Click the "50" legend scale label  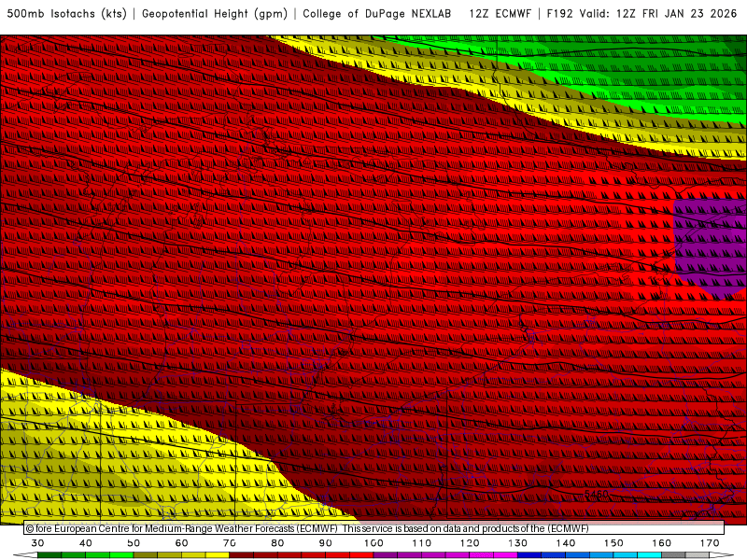134,543
